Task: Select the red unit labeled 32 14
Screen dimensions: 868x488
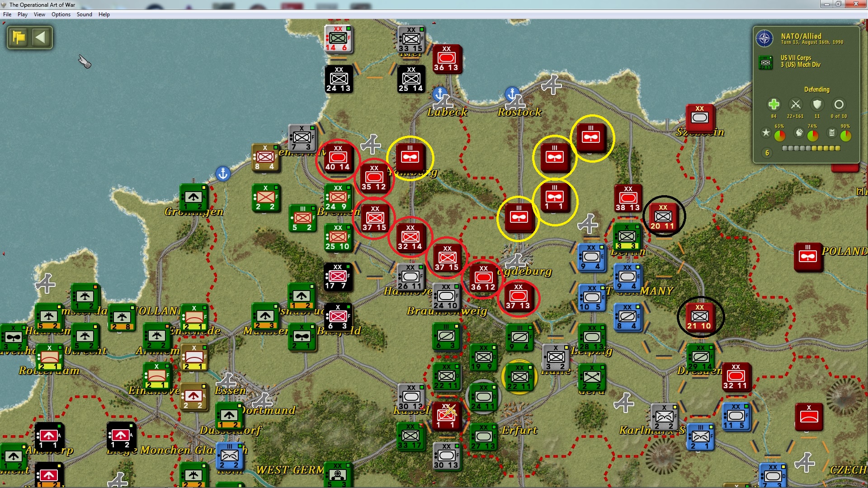Action: [x=410, y=237]
